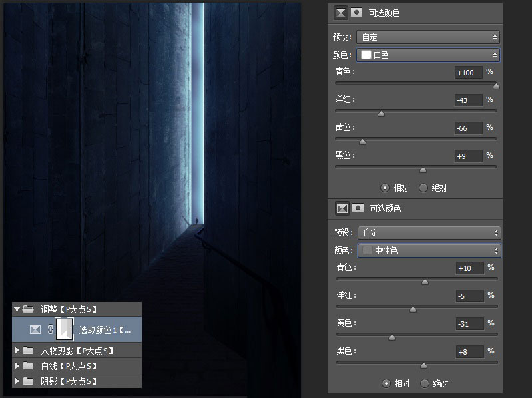Click adjustment icon in lower 可选颜色 panel
Screen dimensions: 532x398
(x=342, y=208)
